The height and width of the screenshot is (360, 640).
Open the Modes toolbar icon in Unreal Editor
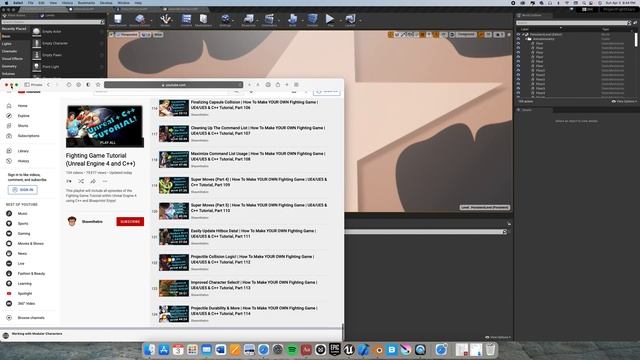point(165,20)
